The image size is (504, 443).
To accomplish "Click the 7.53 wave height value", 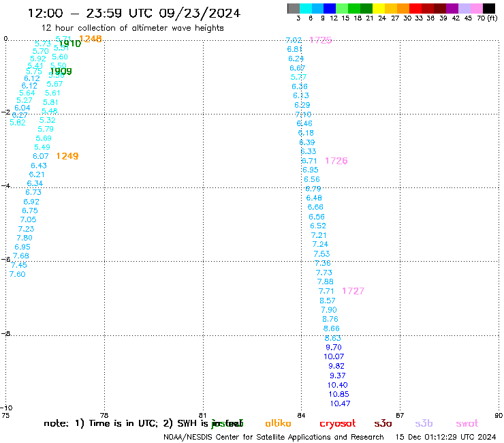I will tap(321, 254).
